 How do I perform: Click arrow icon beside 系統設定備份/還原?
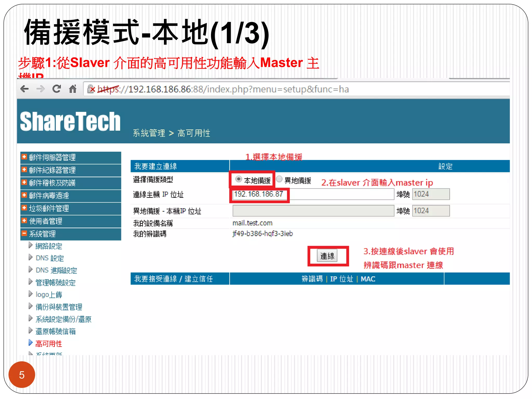click(30, 318)
